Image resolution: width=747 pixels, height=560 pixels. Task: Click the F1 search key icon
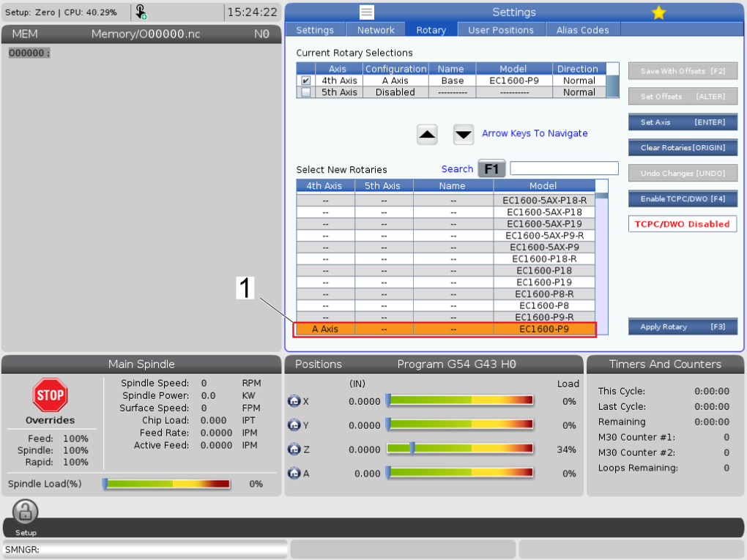tap(491, 169)
